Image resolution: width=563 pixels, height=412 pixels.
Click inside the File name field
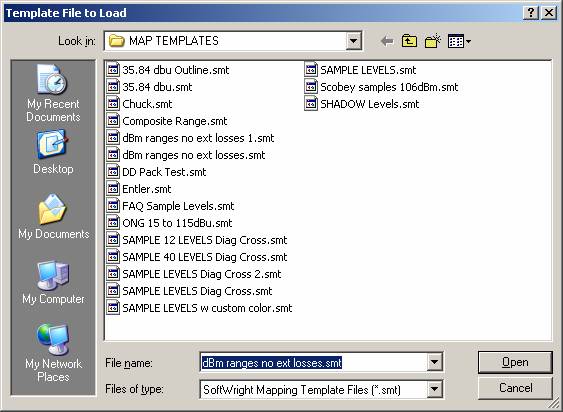[313, 362]
